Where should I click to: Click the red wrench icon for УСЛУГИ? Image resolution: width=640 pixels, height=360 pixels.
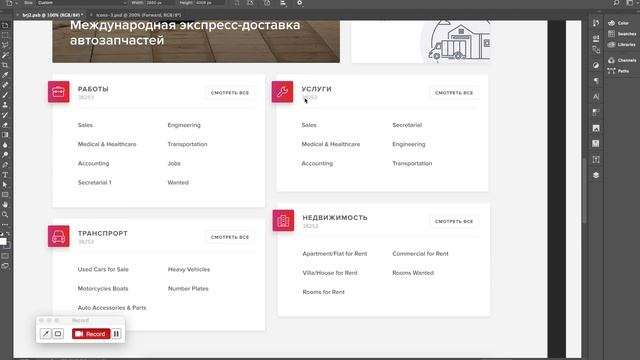(282, 92)
